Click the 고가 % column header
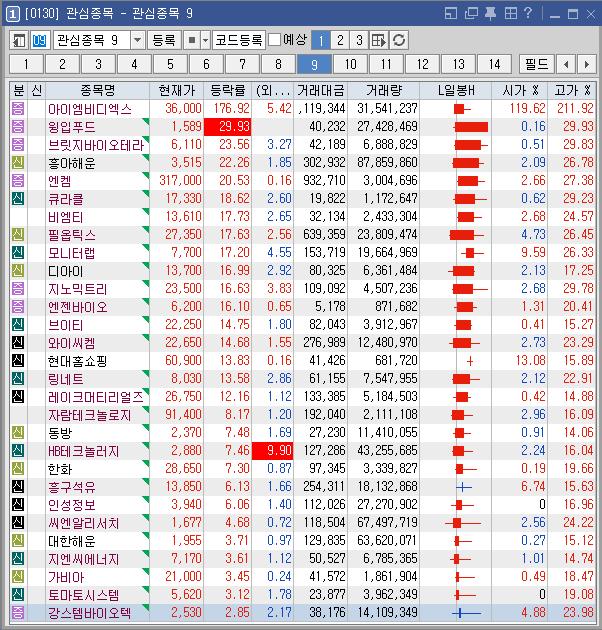 572,91
